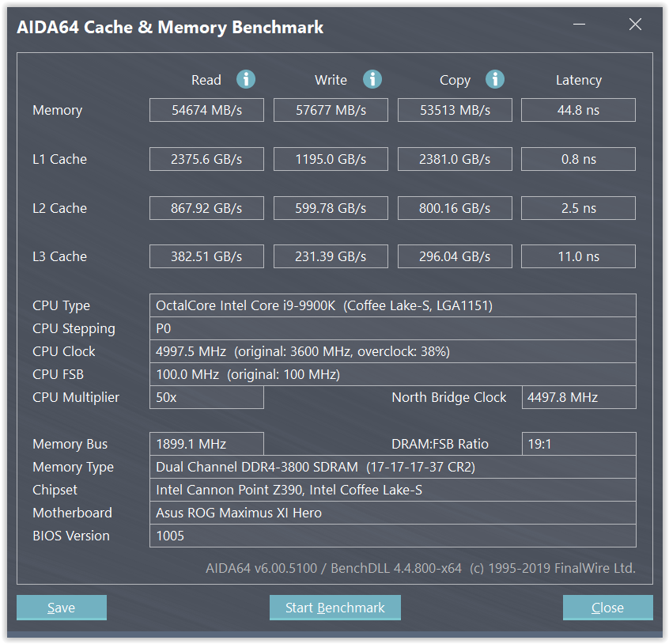Click Chipset field Intel Cannon Point Z390
669x644 pixels.
click(x=393, y=490)
